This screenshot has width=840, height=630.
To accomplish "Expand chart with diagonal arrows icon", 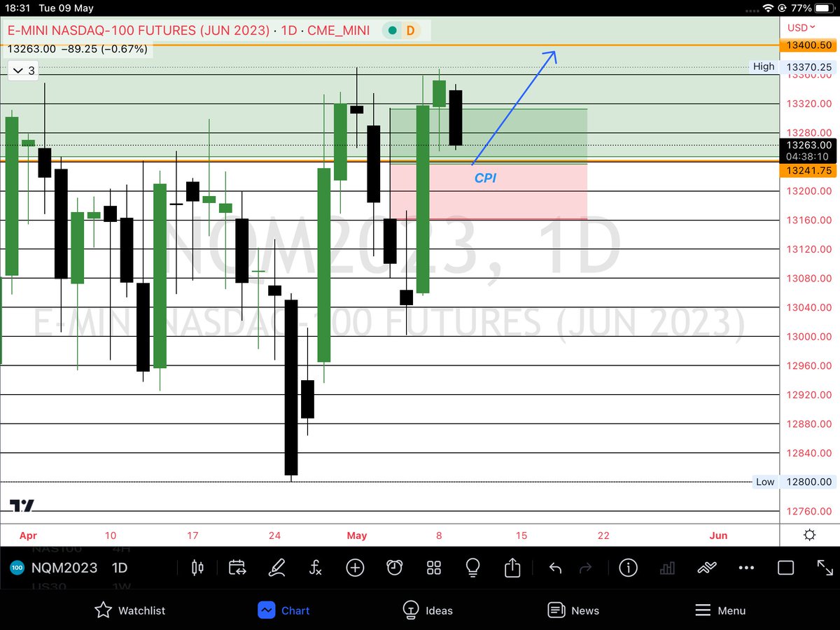I will (825, 568).
